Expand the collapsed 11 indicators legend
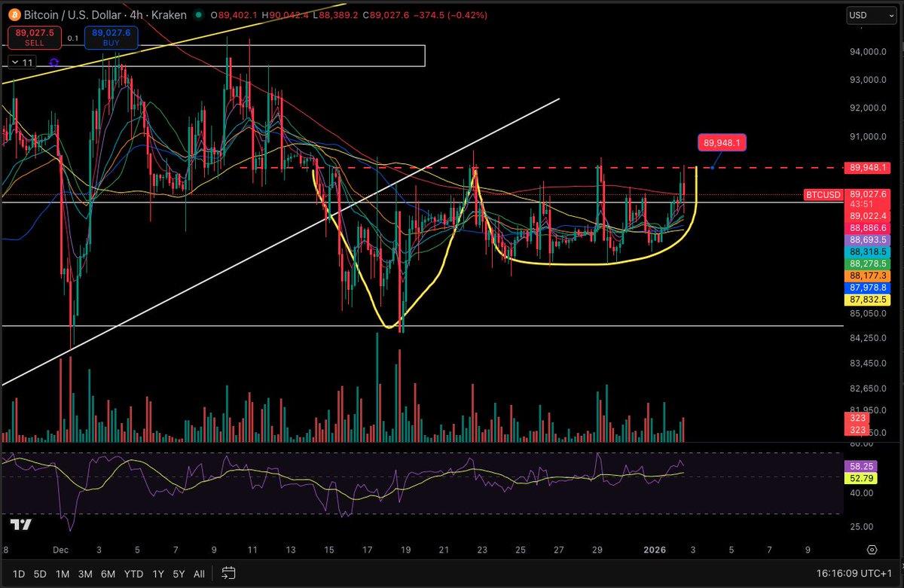Image resolution: width=904 pixels, height=588 pixels. (x=22, y=63)
